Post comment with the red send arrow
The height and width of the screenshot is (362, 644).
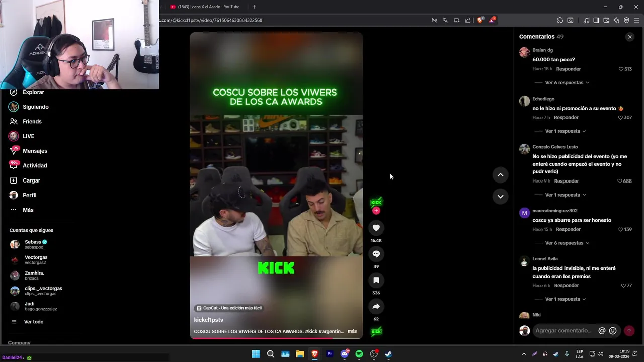click(x=629, y=331)
